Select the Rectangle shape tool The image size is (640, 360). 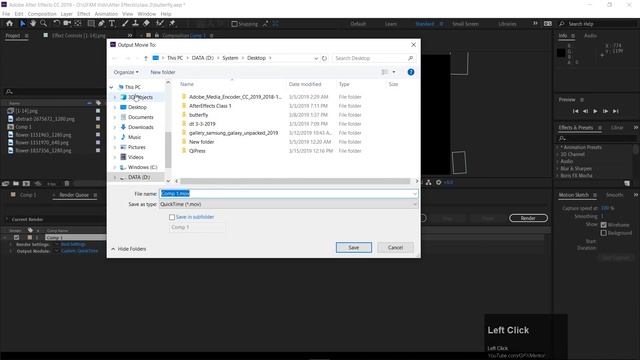[x=91, y=24]
